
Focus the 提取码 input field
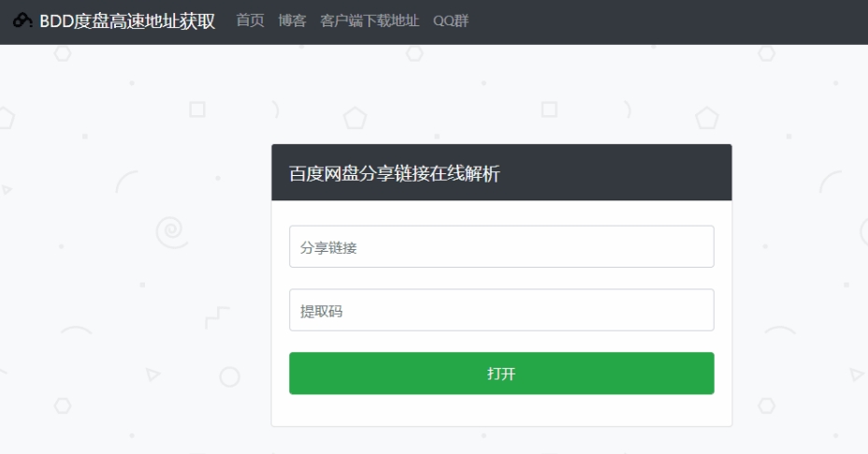[501, 310]
